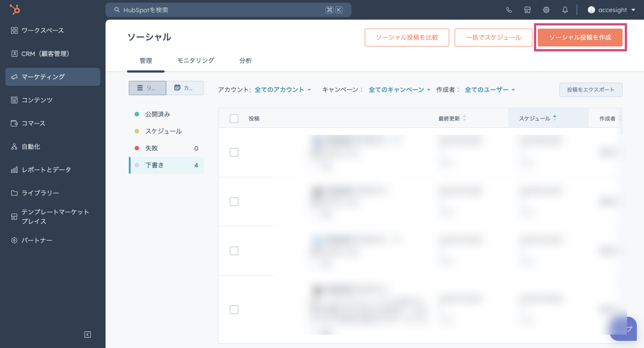
Task: Open コマース in the sidebar
Action: pos(53,123)
